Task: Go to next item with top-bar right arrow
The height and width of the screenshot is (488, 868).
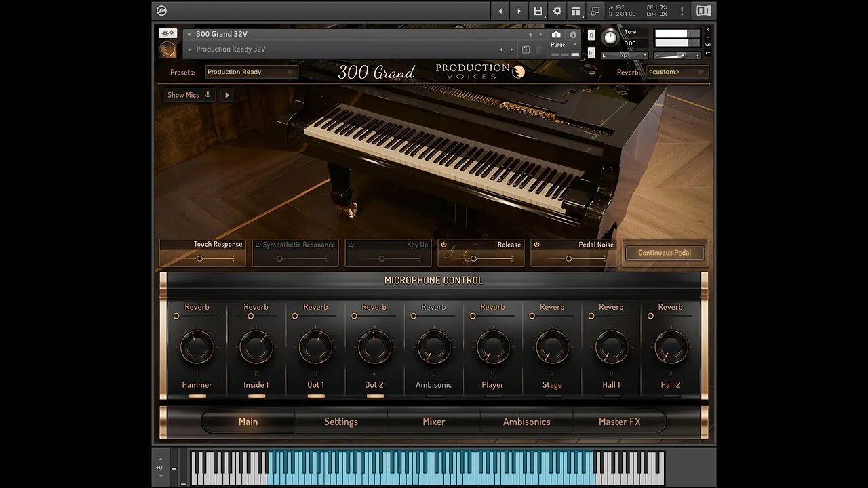Action: 519,11
